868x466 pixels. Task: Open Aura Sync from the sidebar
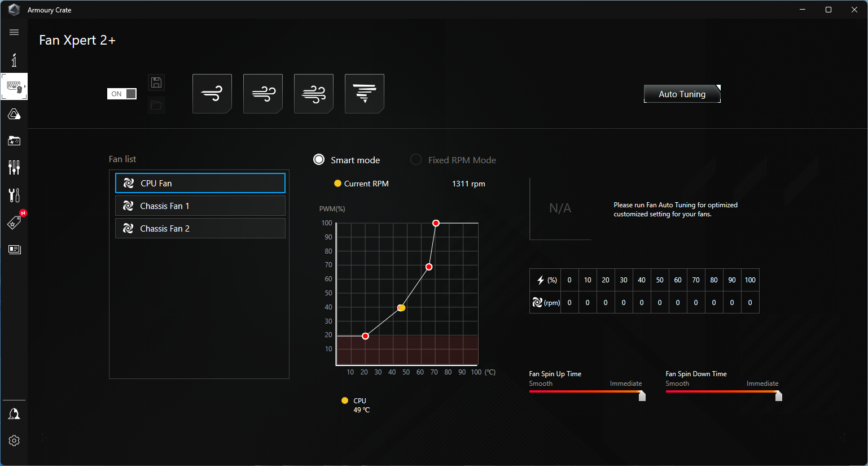click(x=14, y=114)
